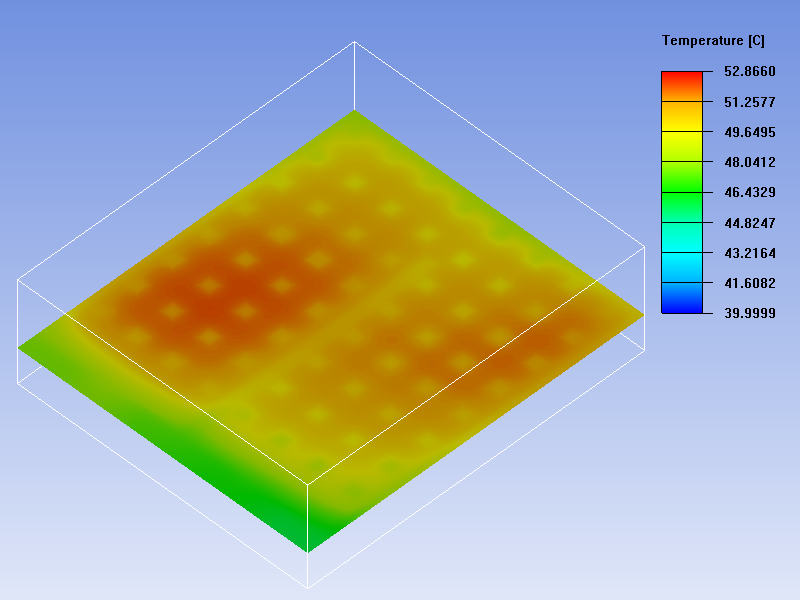Click the Temperature [C] legend title
Screen dimensions: 800x600
click(x=713, y=41)
